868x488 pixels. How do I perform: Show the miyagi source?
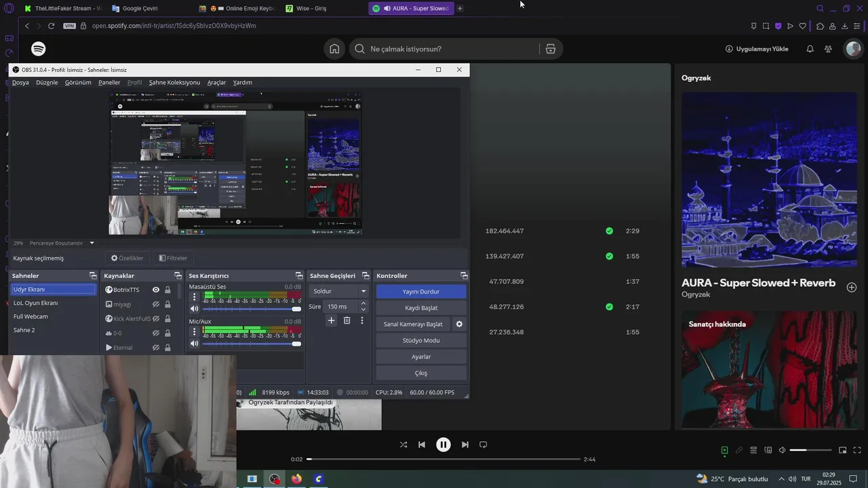[x=156, y=304]
